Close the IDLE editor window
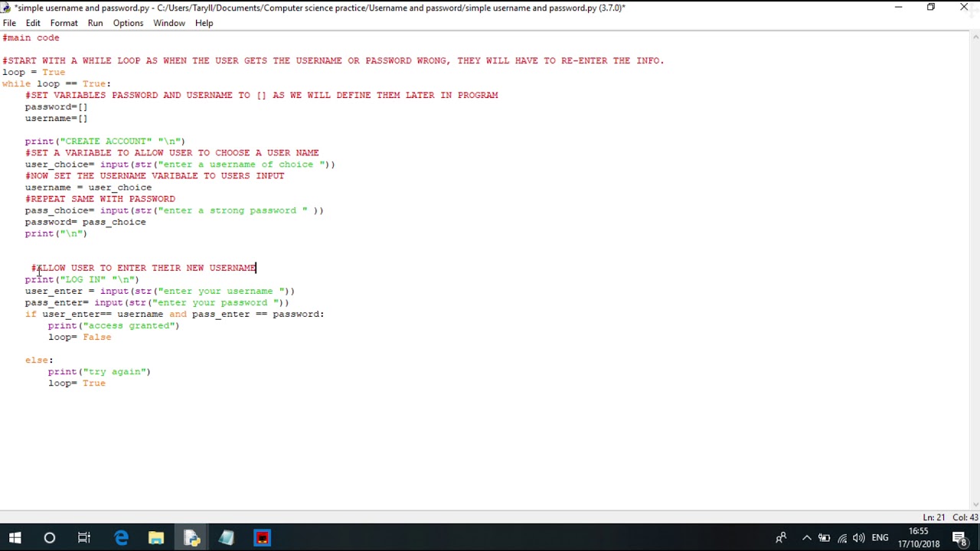980x551 pixels. click(x=964, y=8)
